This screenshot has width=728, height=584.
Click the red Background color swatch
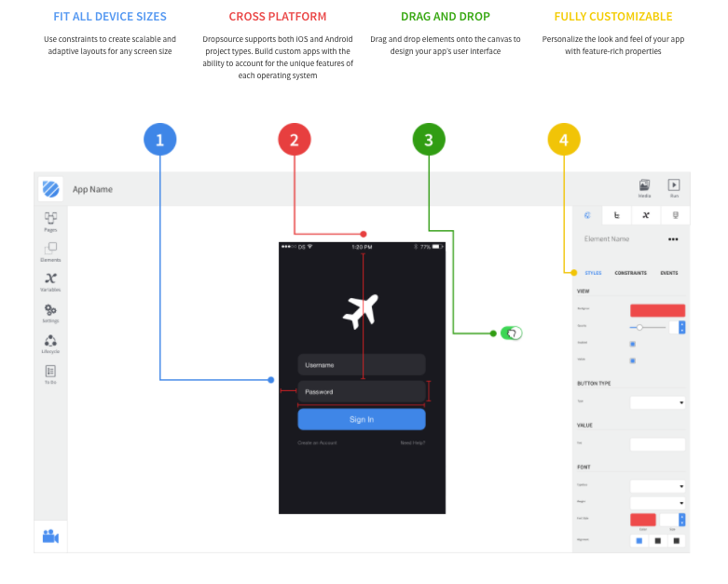(657, 310)
